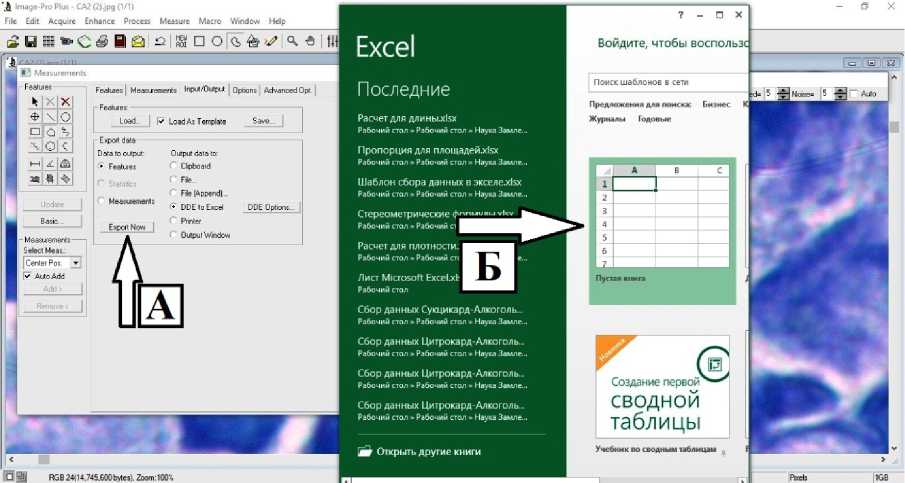Open the Macro menu

coord(210,21)
